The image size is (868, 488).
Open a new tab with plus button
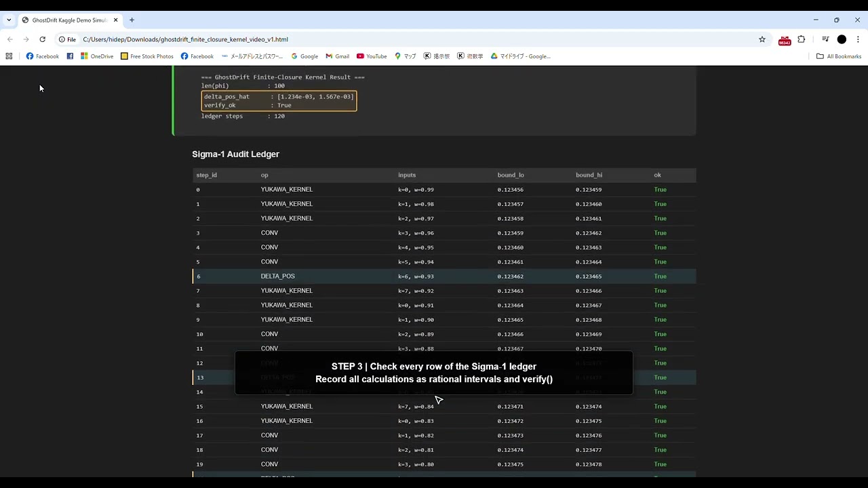[x=132, y=20]
